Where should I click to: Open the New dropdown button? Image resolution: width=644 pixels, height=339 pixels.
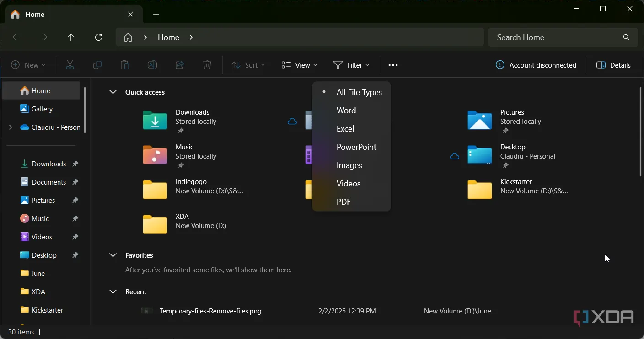[x=28, y=65]
